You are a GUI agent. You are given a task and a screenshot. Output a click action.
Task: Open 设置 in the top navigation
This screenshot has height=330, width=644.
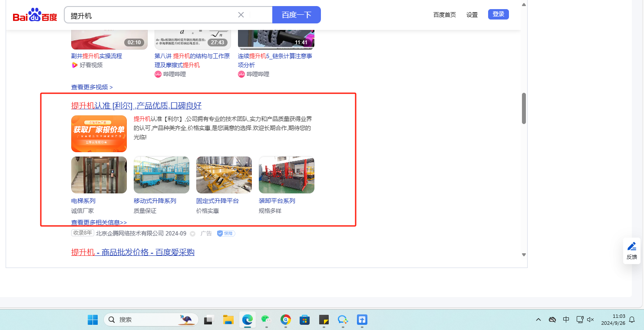(x=472, y=15)
